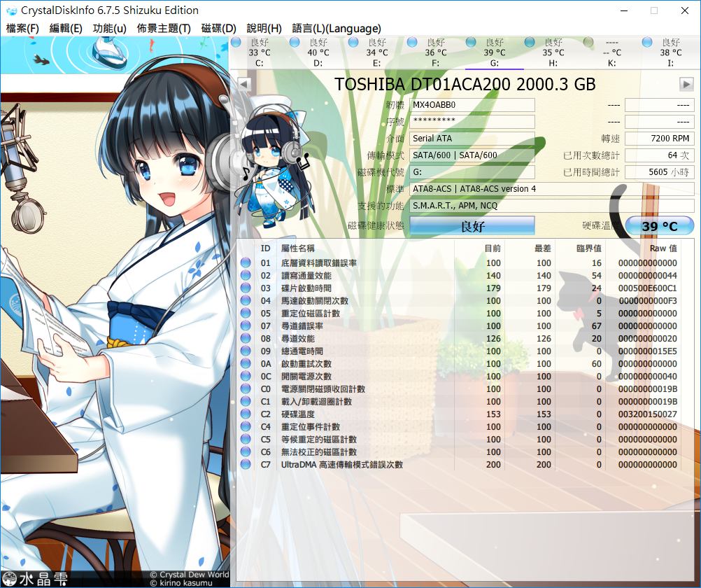The image size is (701, 588).
Task: Click status icon for attribute C7
Action: [246, 465]
